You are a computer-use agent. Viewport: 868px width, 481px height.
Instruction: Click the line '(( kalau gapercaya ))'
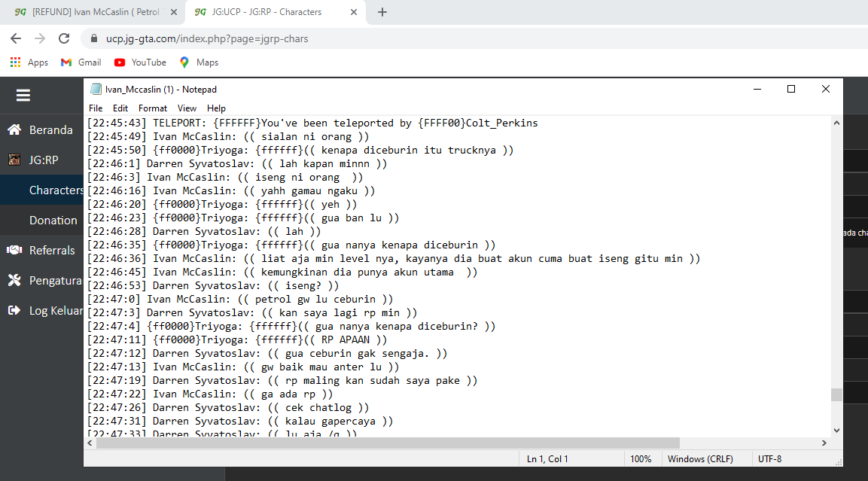click(240, 422)
